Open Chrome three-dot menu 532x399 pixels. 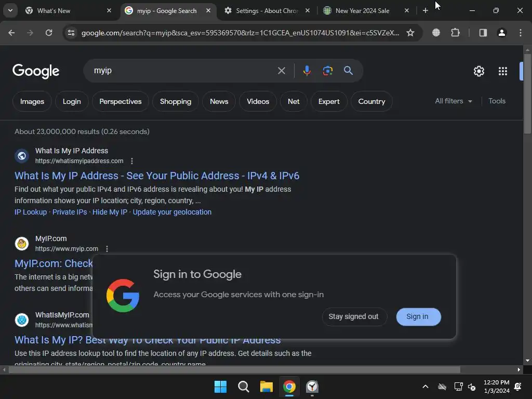pos(521,33)
